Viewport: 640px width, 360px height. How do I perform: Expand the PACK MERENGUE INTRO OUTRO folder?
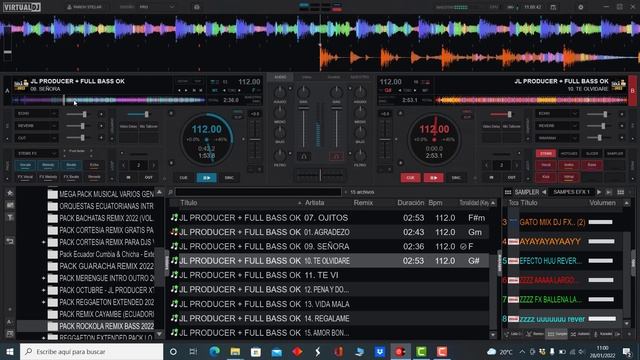tap(43, 278)
